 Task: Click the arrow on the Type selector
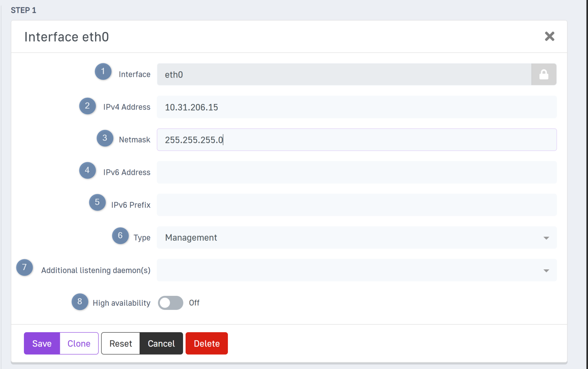546,238
